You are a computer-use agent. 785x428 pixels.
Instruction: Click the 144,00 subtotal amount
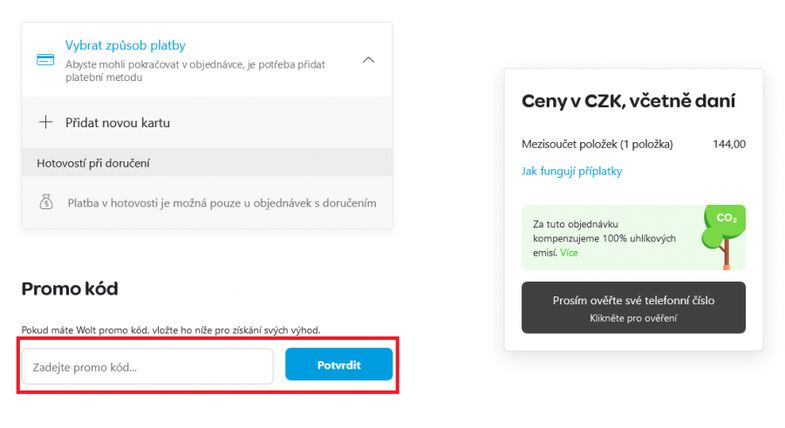(729, 144)
